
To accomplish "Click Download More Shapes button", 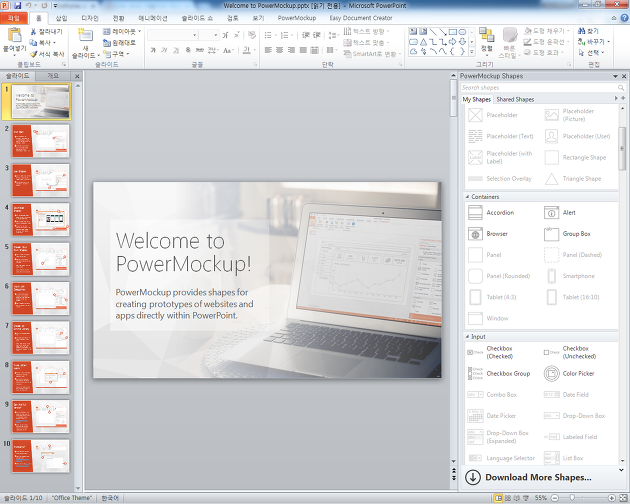I will click(528, 477).
